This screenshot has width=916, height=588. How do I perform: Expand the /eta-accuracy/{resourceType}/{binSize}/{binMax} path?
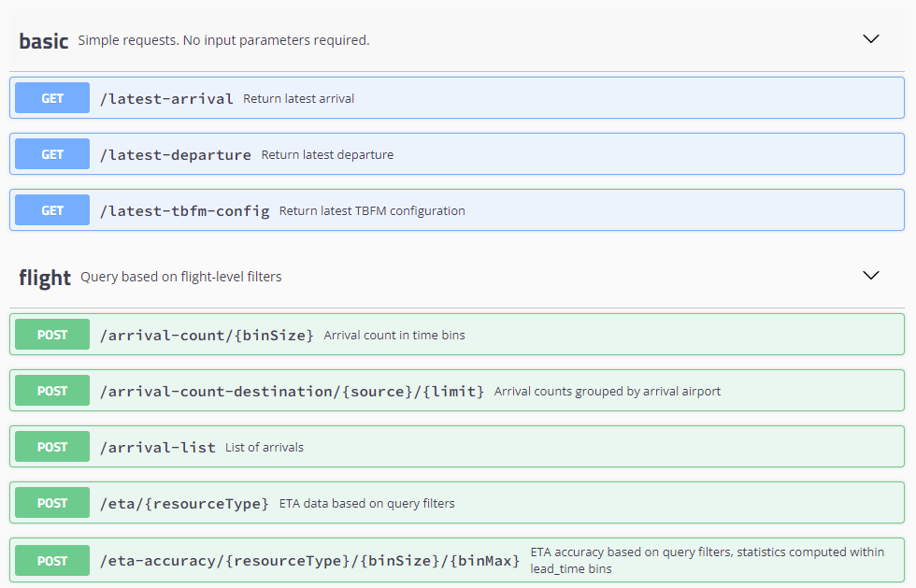(309, 561)
